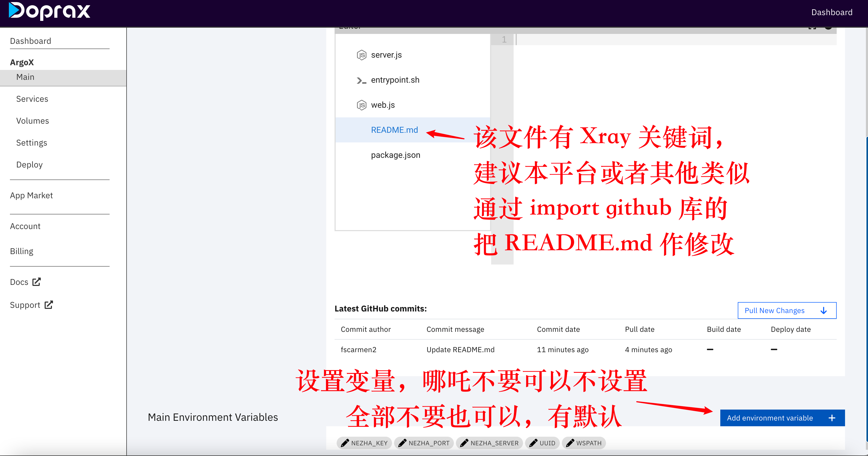The image size is (868, 456).
Task: Click the 11 minutes ago commit date
Action: click(x=562, y=350)
